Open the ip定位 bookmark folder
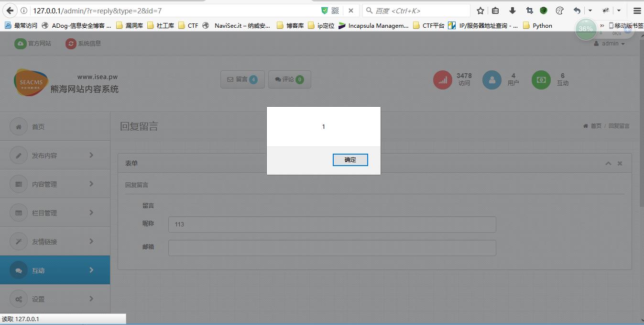 point(321,26)
